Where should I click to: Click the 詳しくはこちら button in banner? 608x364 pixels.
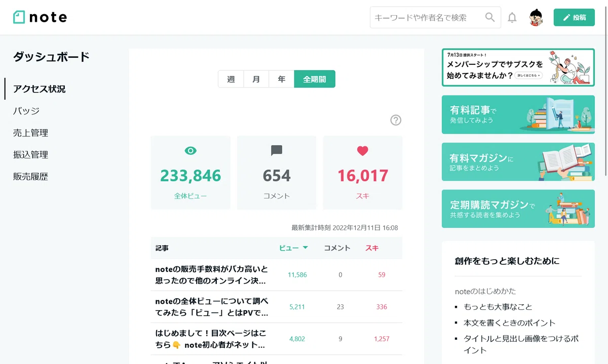(x=528, y=75)
